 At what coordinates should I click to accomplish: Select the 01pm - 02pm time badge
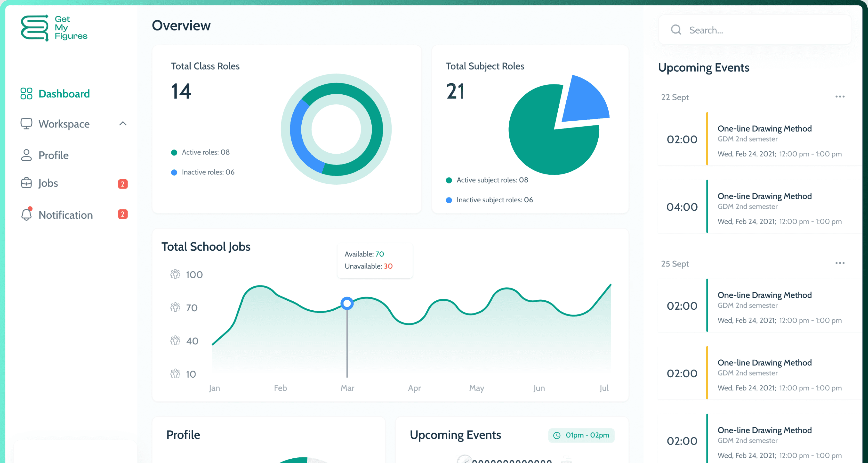point(581,435)
